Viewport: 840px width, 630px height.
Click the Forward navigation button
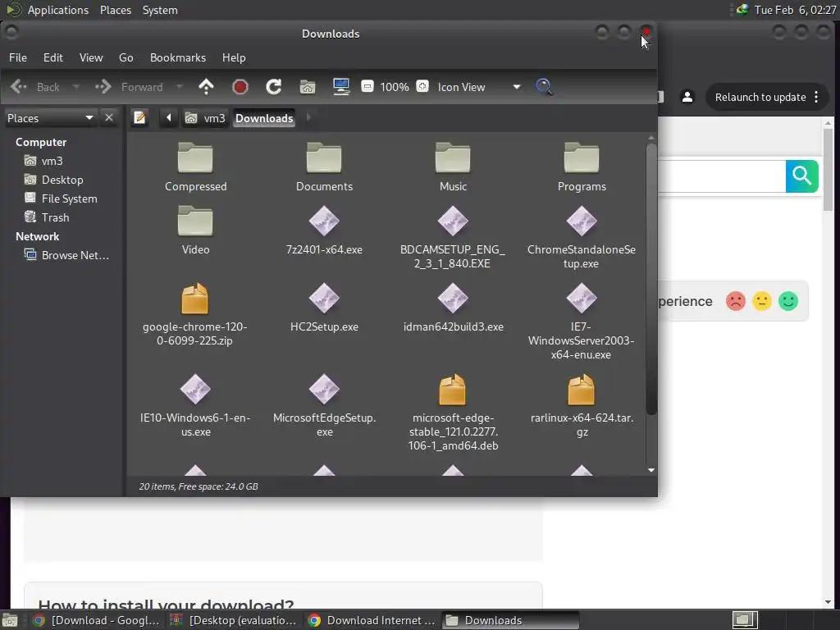coord(129,87)
